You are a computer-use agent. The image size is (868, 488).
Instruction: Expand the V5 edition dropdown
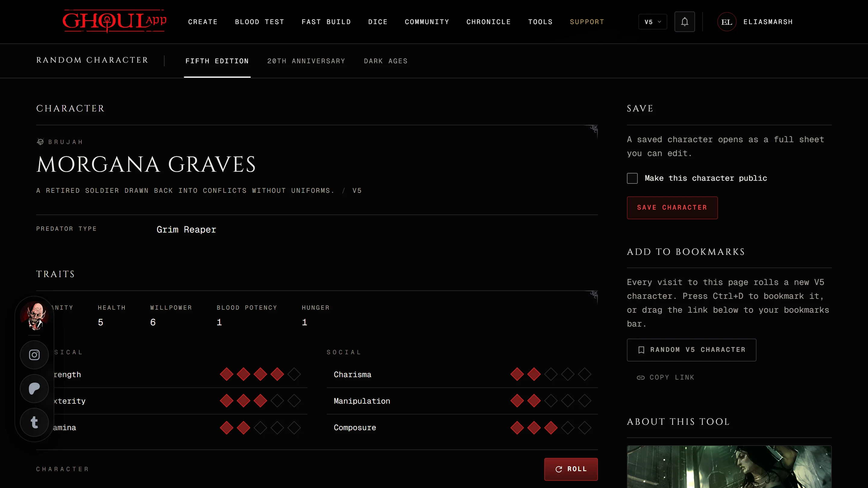pos(652,22)
